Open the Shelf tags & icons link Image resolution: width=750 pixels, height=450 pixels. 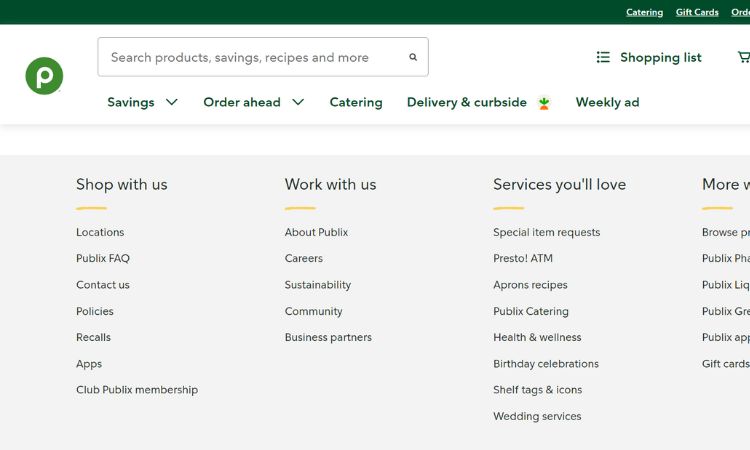538,390
